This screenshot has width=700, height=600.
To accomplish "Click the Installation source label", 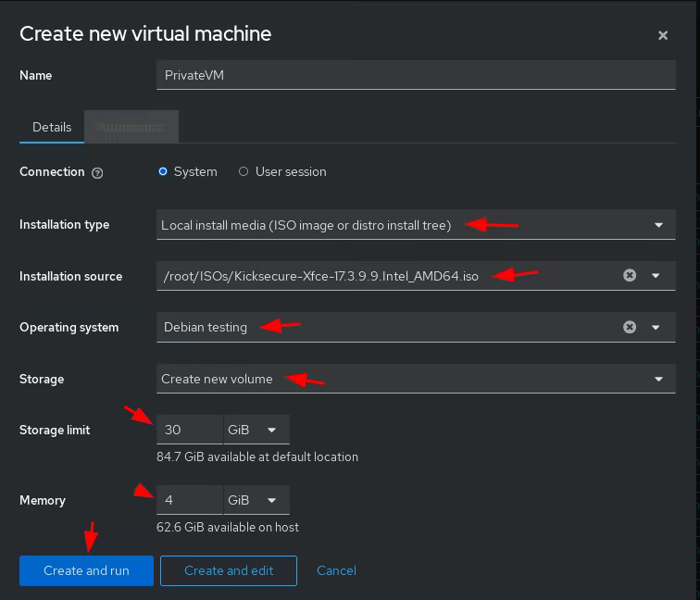I will click(71, 276).
